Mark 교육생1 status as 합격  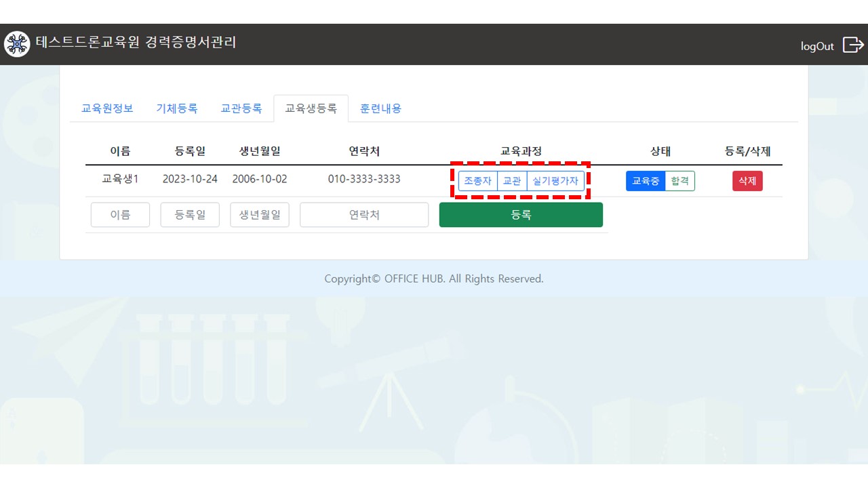coord(679,181)
